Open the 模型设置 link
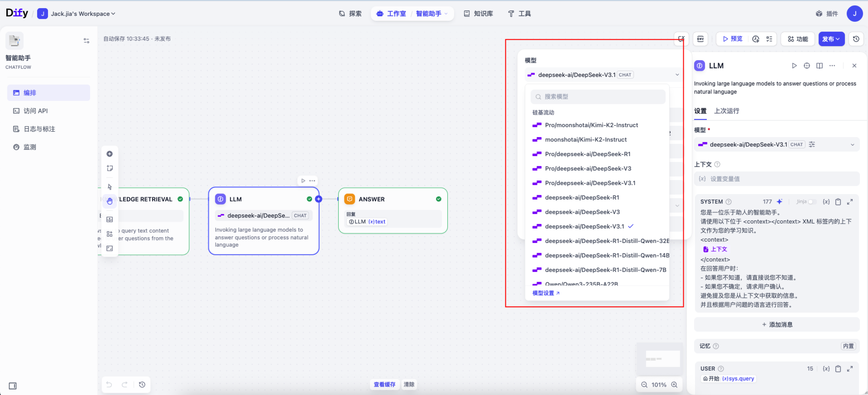The width and height of the screenshot is (868, 395). (546, 293)
